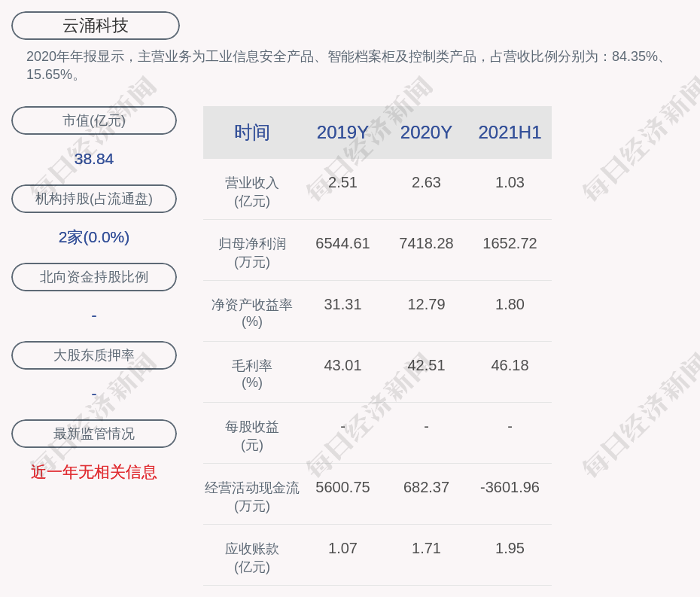Click the revenue value 2.63
Viewport: 700px width, 597px height.
click(x=426, y=183)
